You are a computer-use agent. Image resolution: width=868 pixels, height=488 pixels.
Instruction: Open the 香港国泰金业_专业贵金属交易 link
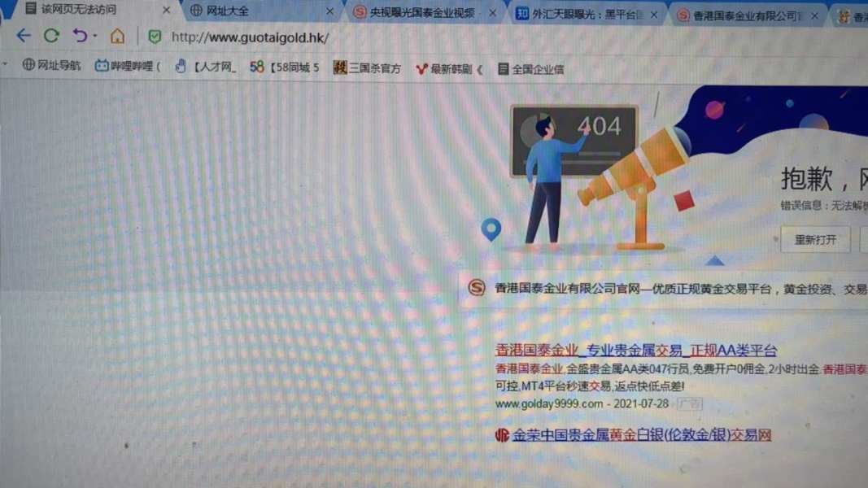[x=636, y=351]
